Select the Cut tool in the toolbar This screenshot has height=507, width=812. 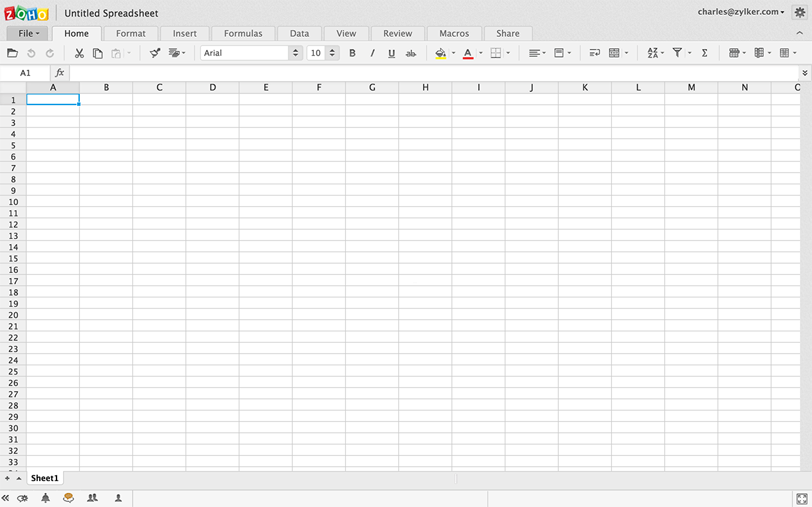(78, 53)
